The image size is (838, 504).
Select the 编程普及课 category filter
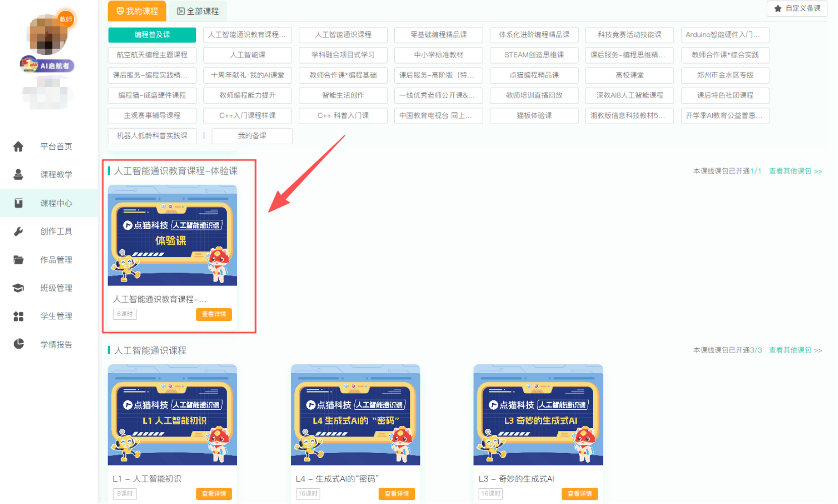(152, 35)
